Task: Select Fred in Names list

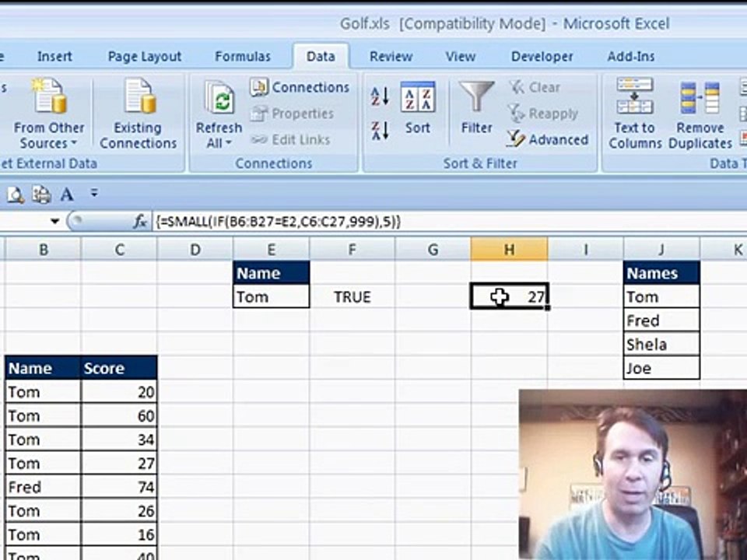Action: click(x=661, y=320)
